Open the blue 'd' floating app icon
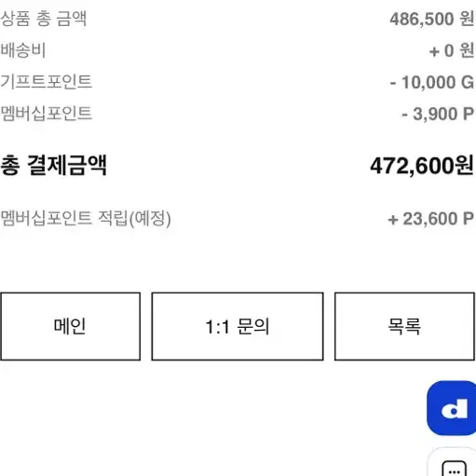 pos(452,408)
